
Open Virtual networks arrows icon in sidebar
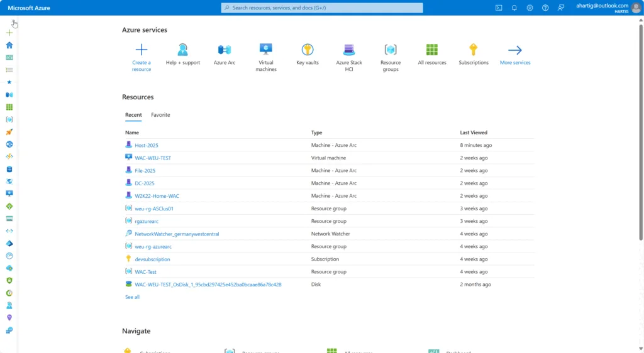pyautogui.click(x=9, y=231)
